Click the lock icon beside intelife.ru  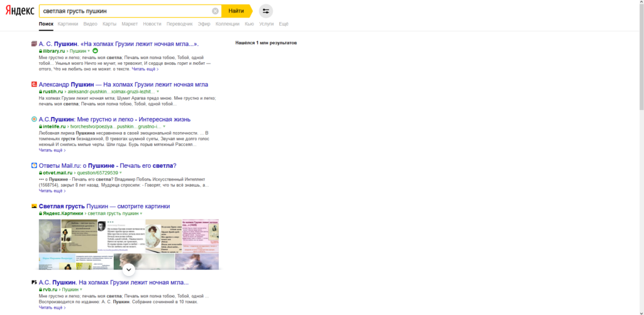pos(41,126)
